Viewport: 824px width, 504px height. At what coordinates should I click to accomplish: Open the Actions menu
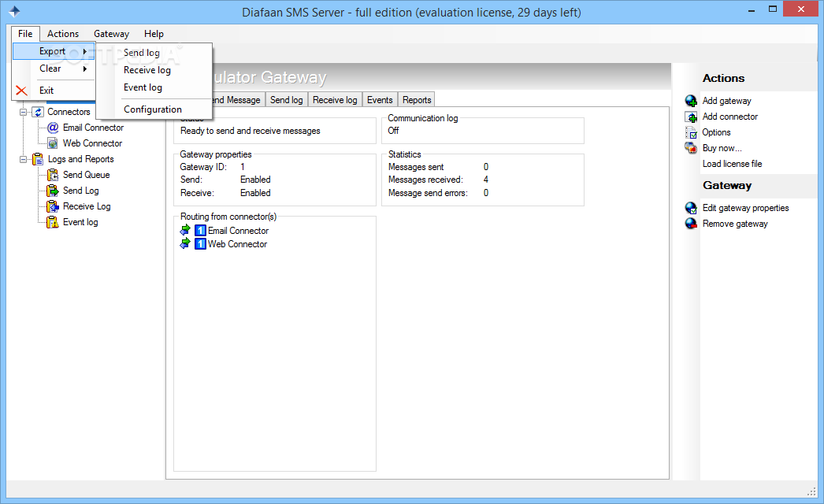pos(63,34)
